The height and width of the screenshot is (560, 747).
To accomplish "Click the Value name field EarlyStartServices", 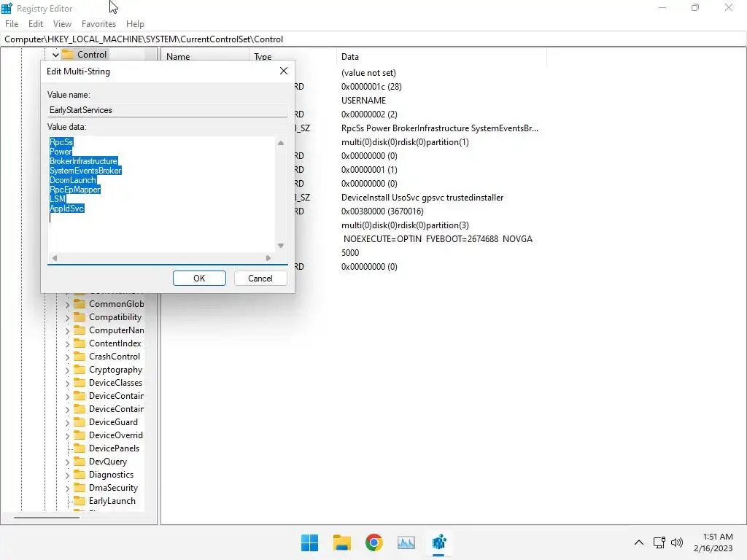I will click(167, 110).
